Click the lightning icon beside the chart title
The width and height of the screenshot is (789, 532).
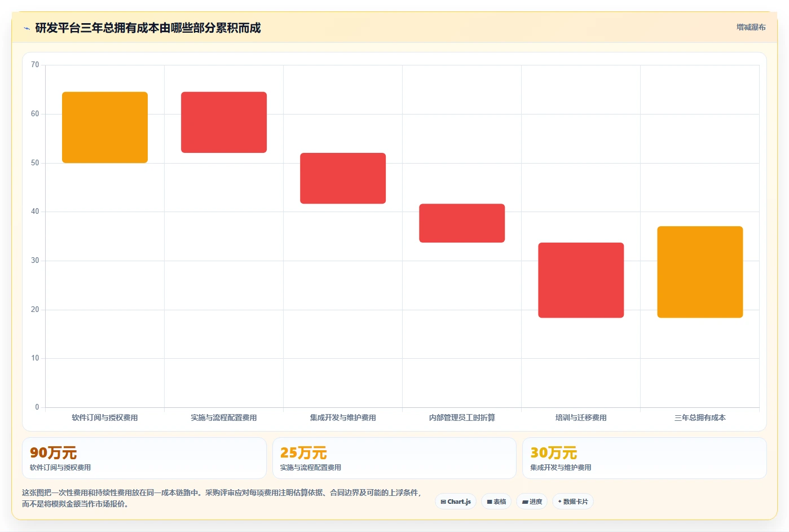point(27,28)
